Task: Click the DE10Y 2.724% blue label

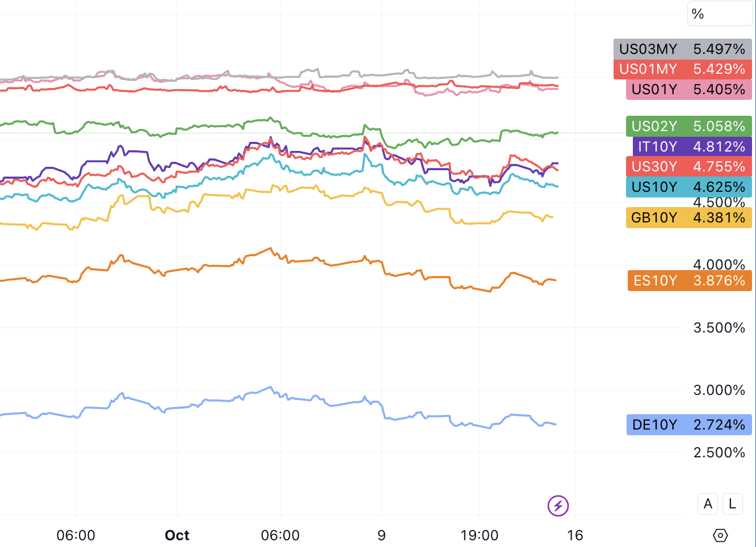Action: [x=689, y=424]
